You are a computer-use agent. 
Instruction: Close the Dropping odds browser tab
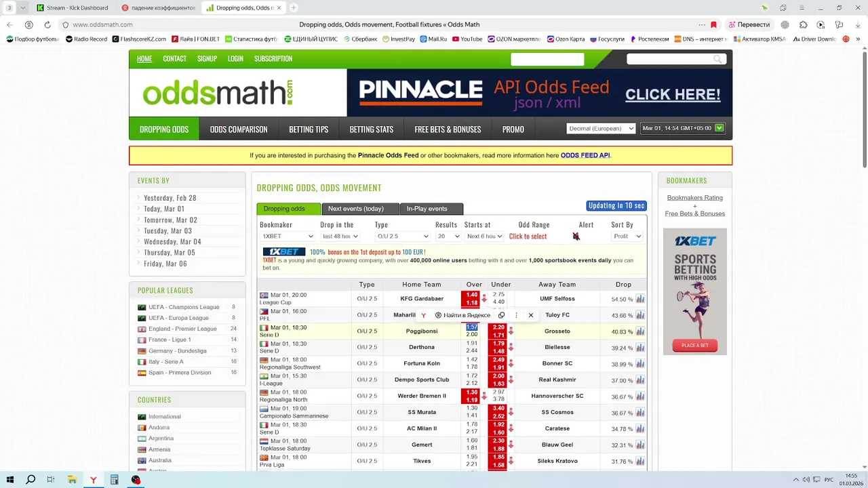pos(279,8)
